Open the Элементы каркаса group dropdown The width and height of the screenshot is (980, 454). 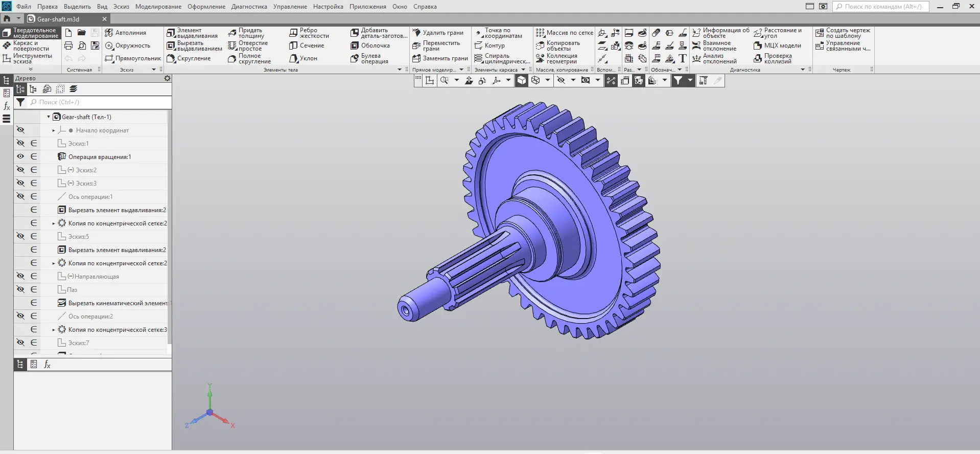(523, 70)
